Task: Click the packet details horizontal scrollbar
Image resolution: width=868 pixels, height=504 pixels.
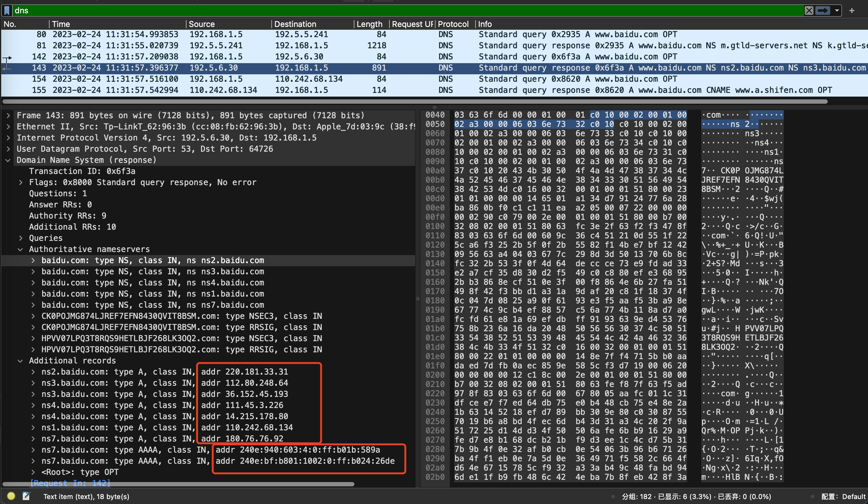Action: pyautogui.click(x=178, y=484)
